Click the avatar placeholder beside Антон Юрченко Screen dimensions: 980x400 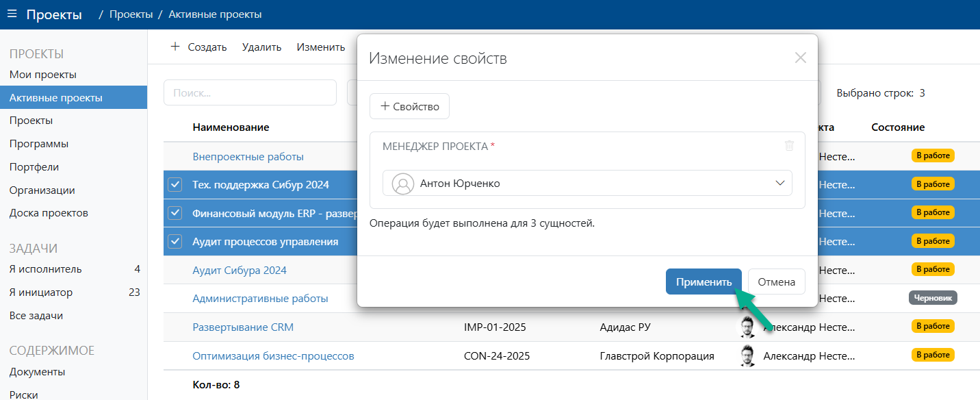[x=404, y=183]
